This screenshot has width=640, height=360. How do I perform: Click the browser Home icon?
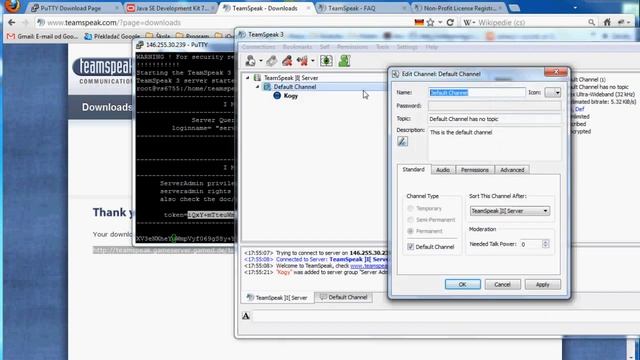[x=607, y=22]
